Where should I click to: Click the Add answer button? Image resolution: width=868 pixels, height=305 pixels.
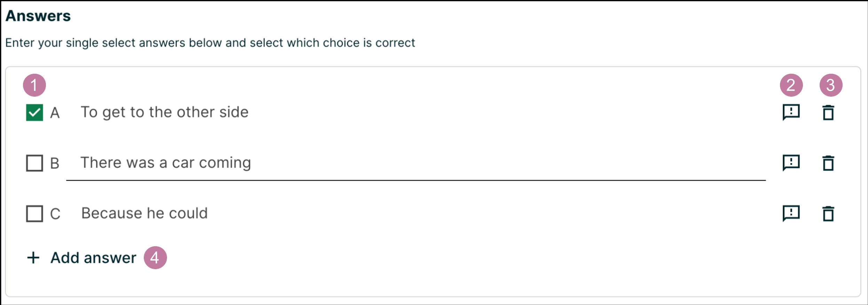(x=93, y=258)
